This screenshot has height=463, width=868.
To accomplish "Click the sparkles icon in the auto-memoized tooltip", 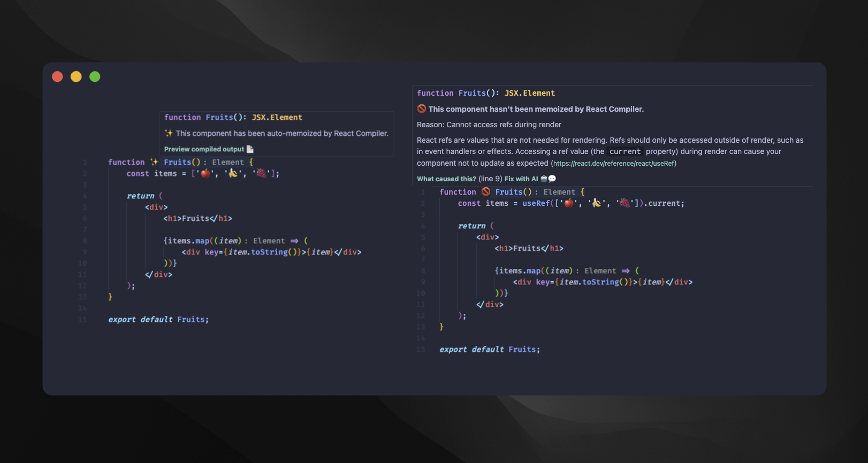I will [x=169, y=133].
